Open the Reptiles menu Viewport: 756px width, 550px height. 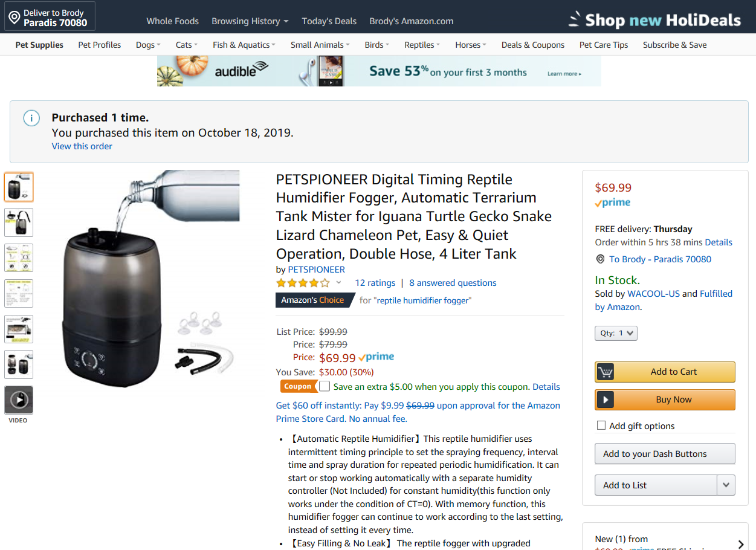[x=422, y=45]
